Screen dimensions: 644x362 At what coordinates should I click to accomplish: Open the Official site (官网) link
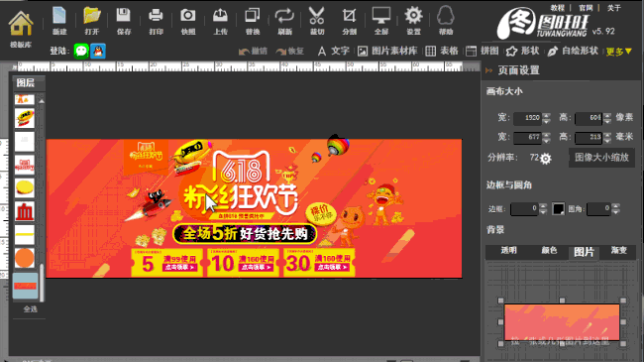tap(586, 8)
